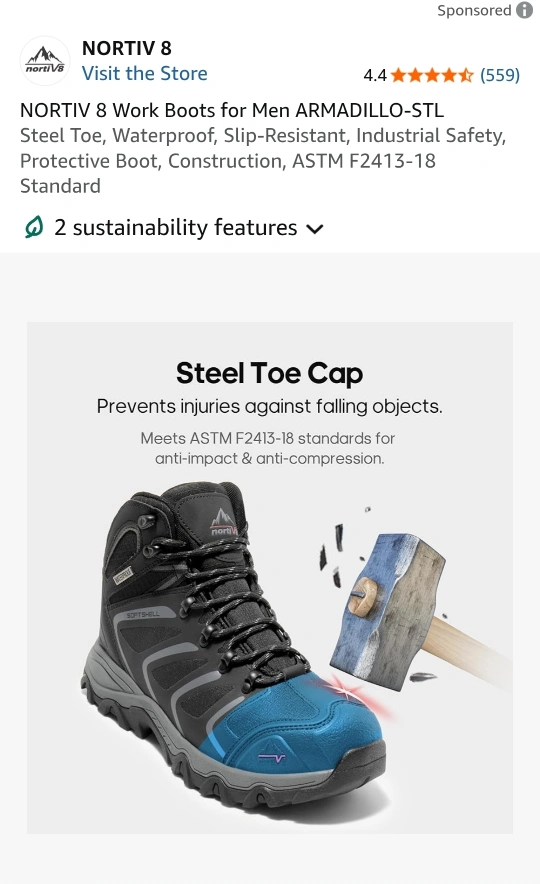
Task: Visit the Store link
Action: [145, 74]
